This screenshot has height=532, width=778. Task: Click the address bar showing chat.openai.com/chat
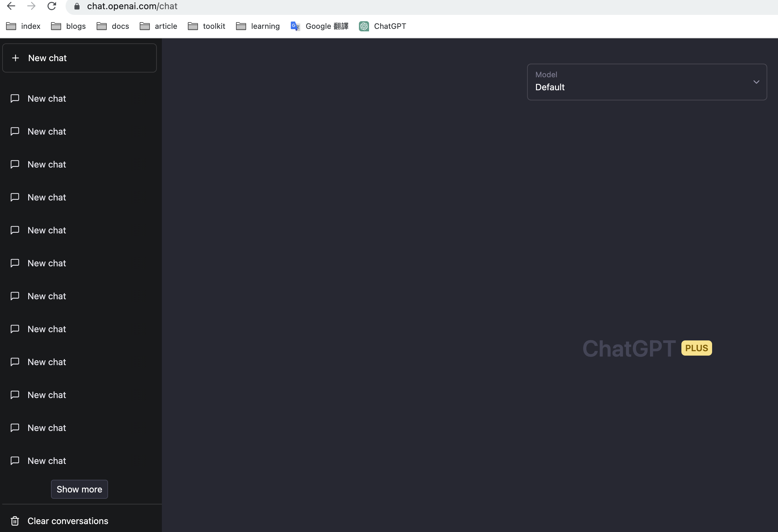[132, 6]
